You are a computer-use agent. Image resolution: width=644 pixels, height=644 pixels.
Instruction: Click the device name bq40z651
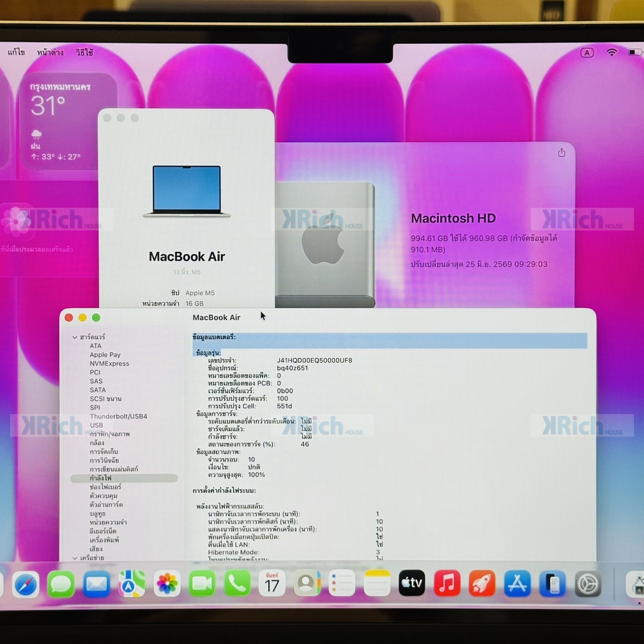292,368
